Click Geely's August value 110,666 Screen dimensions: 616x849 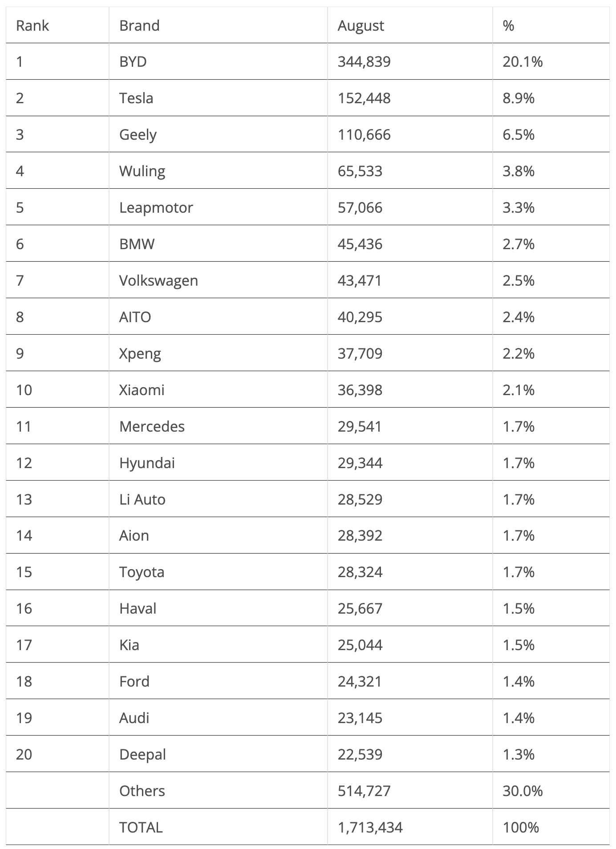pyautogui.click(x=364, y=134)
